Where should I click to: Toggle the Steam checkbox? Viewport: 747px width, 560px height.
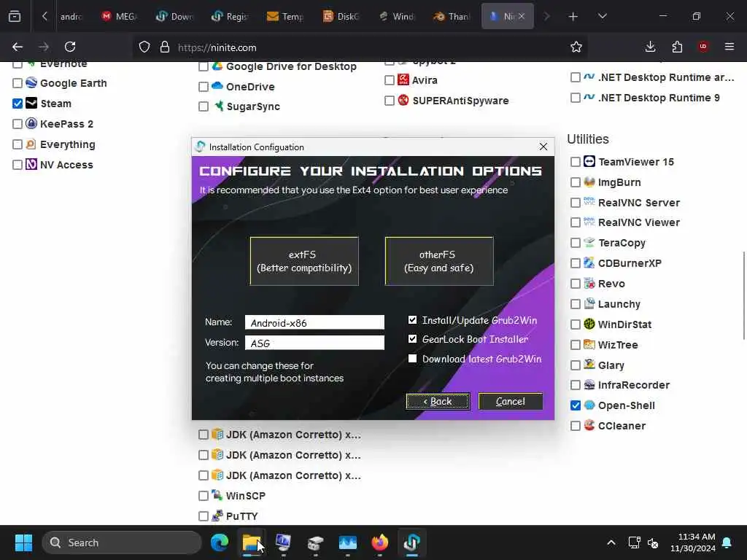tap(18, 104)
